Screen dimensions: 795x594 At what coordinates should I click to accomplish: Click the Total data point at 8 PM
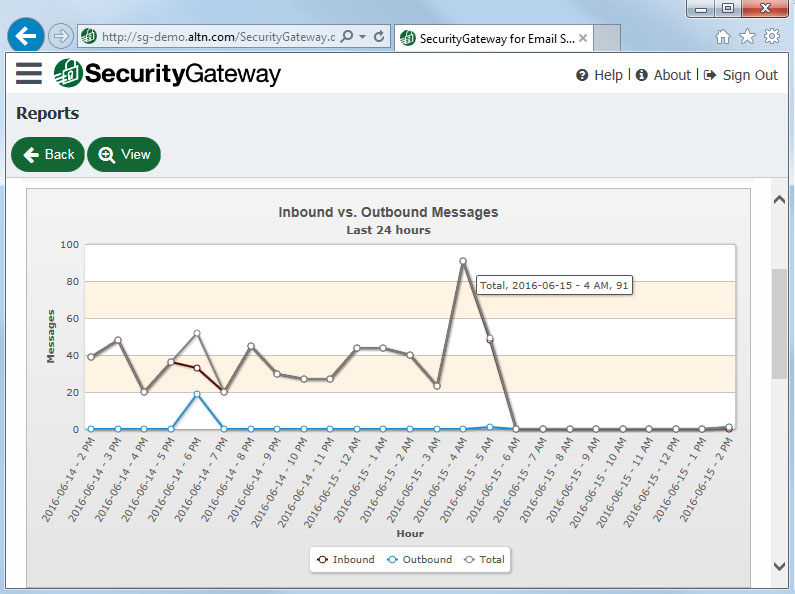click(250, 346)
